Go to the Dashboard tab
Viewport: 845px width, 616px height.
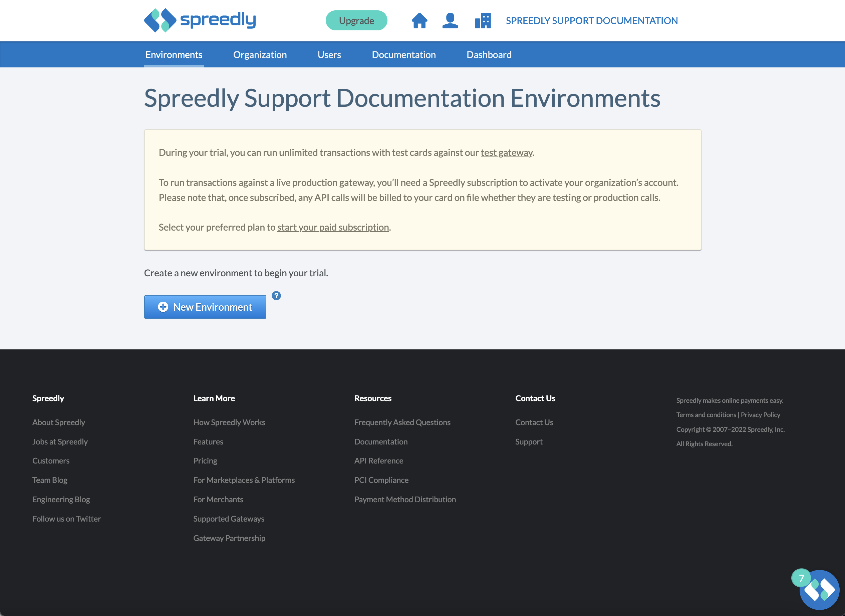coord(489,55)
